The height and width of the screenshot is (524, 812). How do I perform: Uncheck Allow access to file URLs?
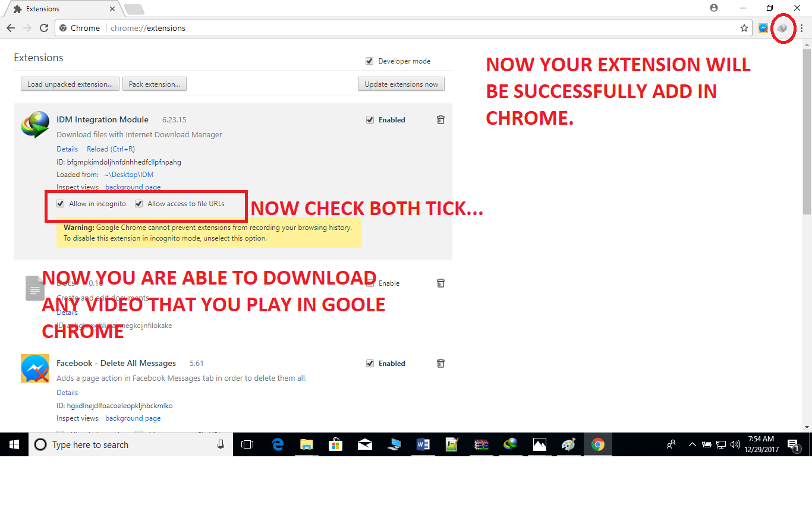[139, 203]
